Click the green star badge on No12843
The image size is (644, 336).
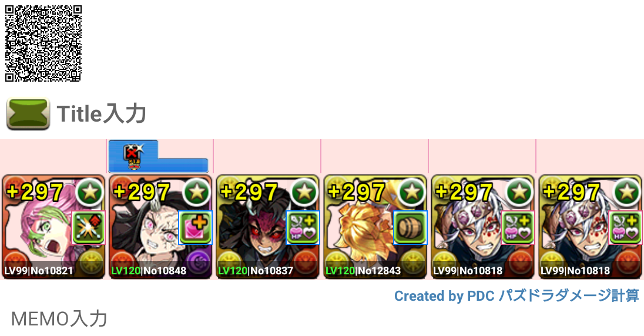(412, 192)
